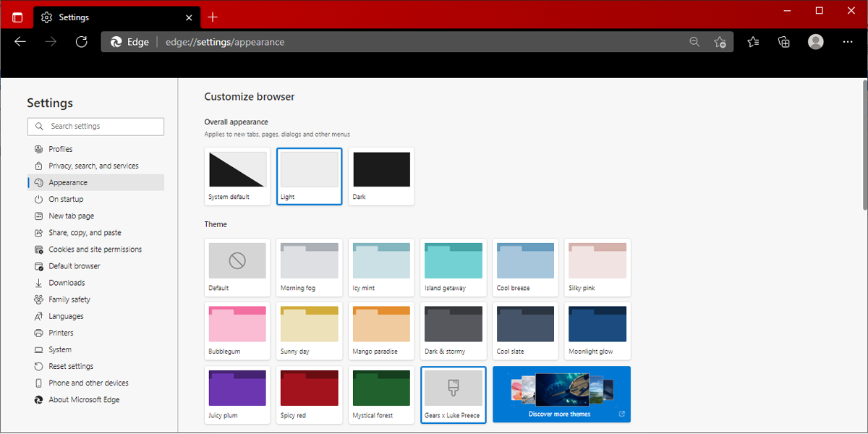Image resolution: width=868 pixels, height=434 pixels.
Task: Choose the Bubblegum pink theme
Action: (x=237, y=331)
